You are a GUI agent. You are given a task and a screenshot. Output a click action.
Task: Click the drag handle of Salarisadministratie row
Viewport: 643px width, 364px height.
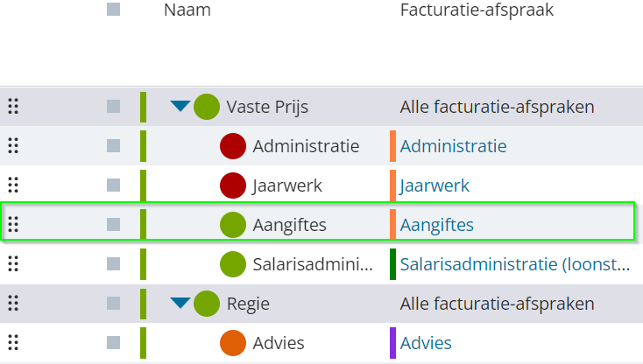(x=13, y=263)
